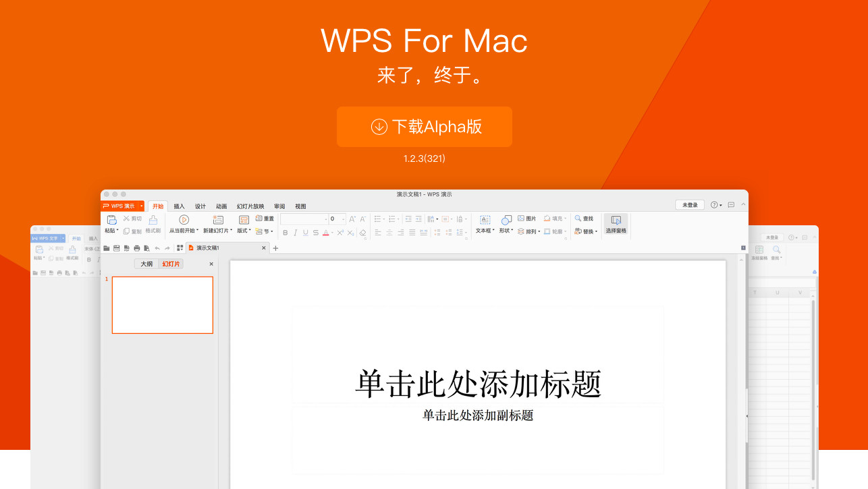The height and width of the screenshot is (489, 868).
Task: Click the print icon in quick toolbar
Action: coord(136,248)
